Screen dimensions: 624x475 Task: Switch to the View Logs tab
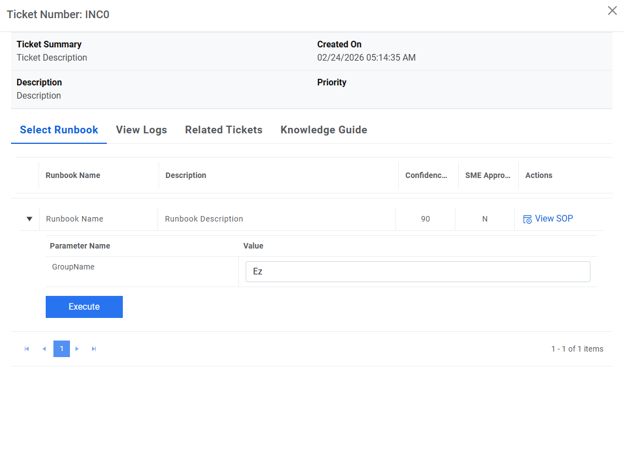point(141,130)
